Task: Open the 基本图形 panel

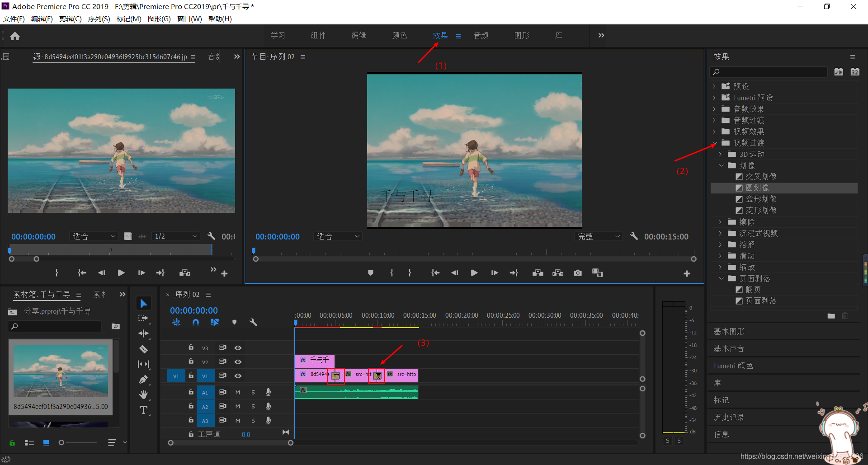Action: [729, 332]
